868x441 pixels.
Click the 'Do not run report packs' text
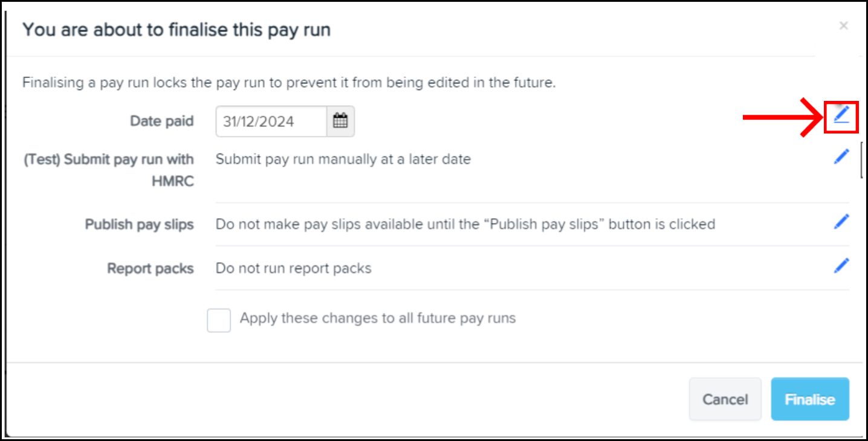coord(293,268)
